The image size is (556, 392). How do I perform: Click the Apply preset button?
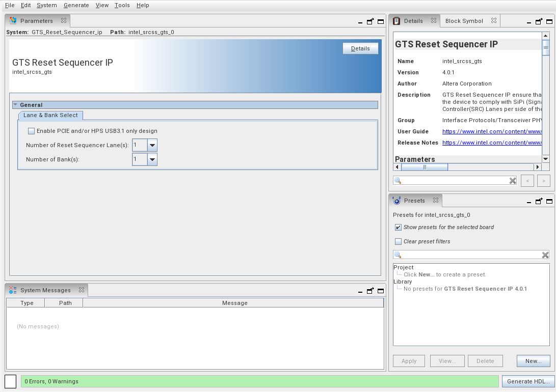[x=409, y=361]
